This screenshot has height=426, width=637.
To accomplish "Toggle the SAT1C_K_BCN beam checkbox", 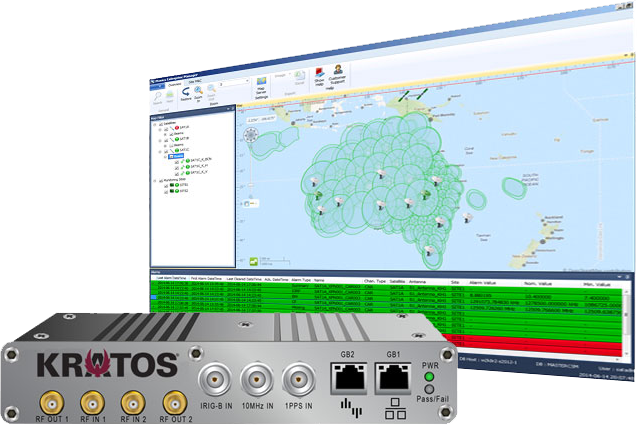I will (176, 162).
